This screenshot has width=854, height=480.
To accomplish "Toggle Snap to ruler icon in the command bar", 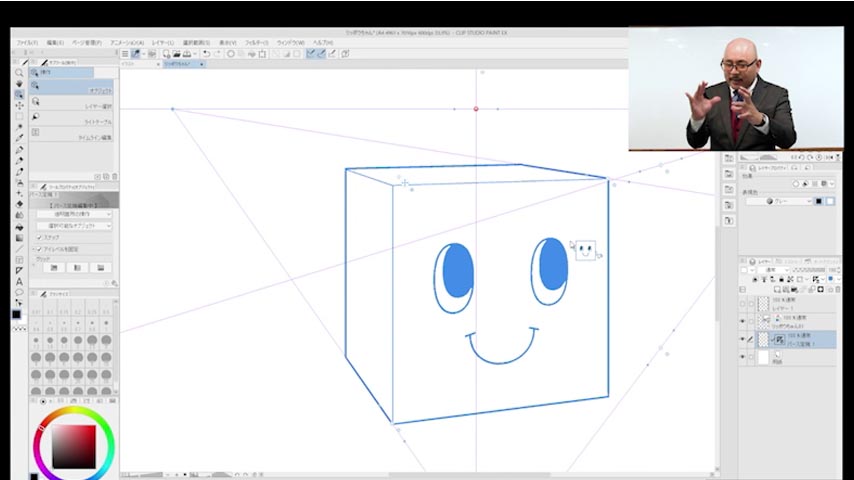I will point(310,54).
